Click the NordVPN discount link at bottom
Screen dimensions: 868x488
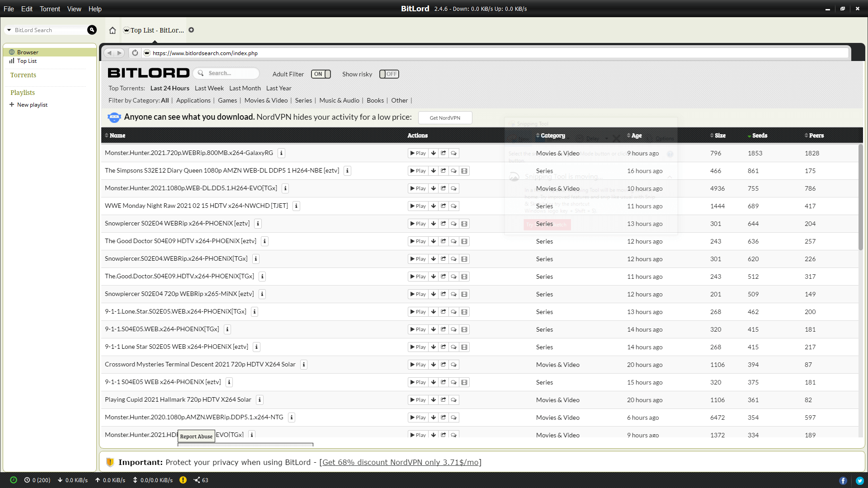click(x=400, y=462)
